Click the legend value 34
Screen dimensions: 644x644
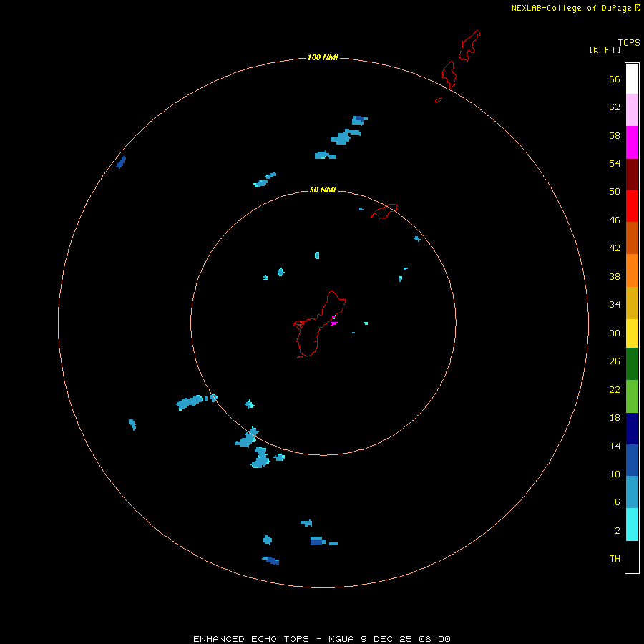pos(615,305)
